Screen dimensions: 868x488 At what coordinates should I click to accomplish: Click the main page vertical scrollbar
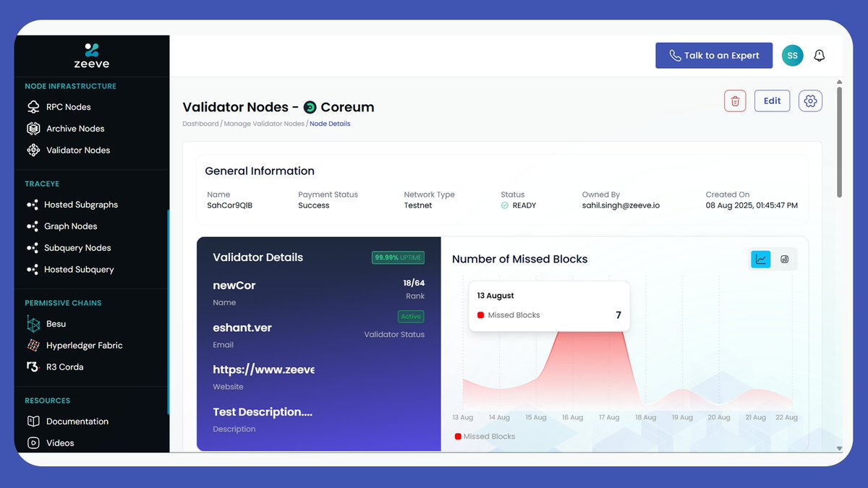coord(839,142)
